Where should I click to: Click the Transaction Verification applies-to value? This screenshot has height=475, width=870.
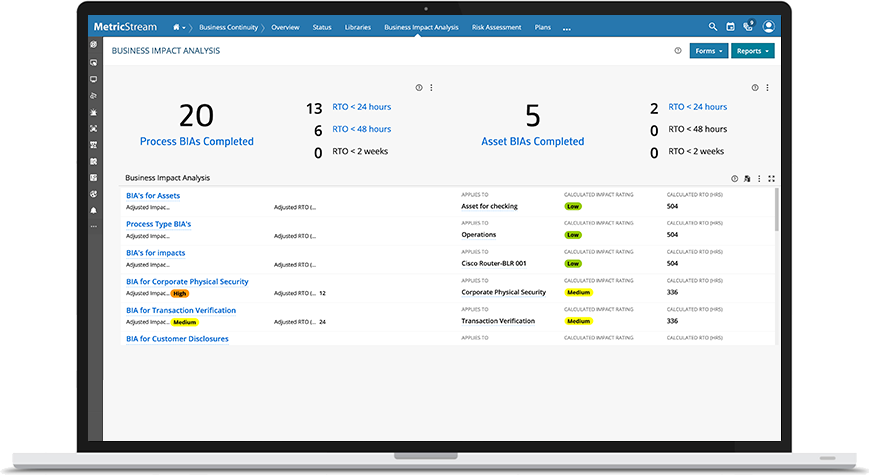click(498, 321)
